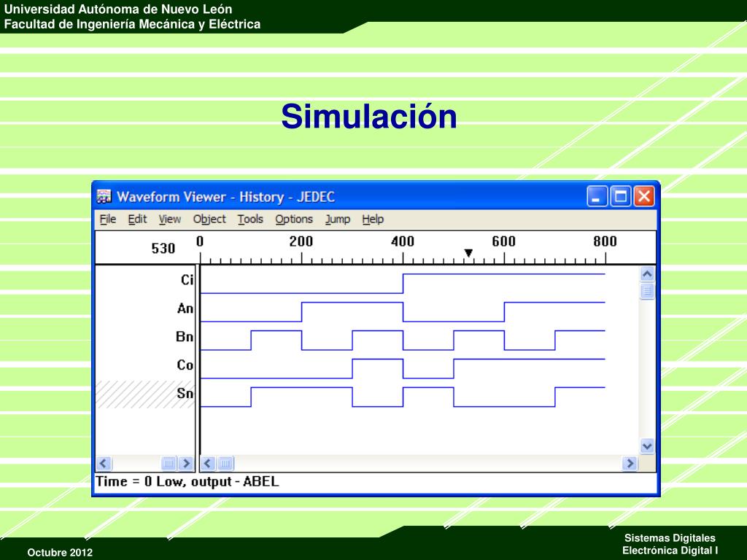
Task: Open the Edit menu
Action: (137, 219)
